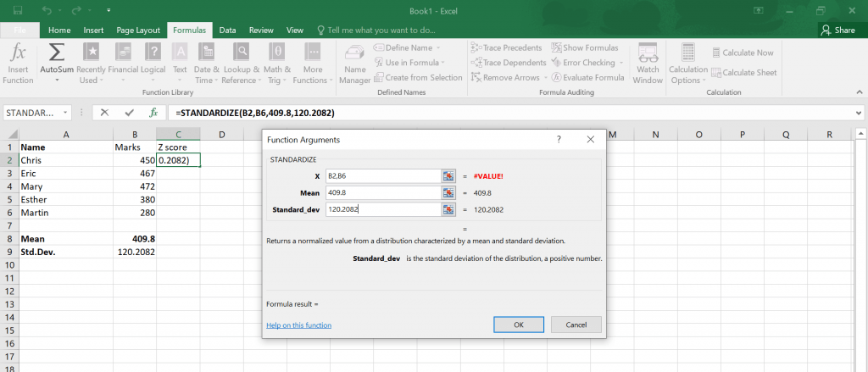Switch to the View tab
This screenshot has width=868, height=372.
pyautogui.click(x=294, y=31)
